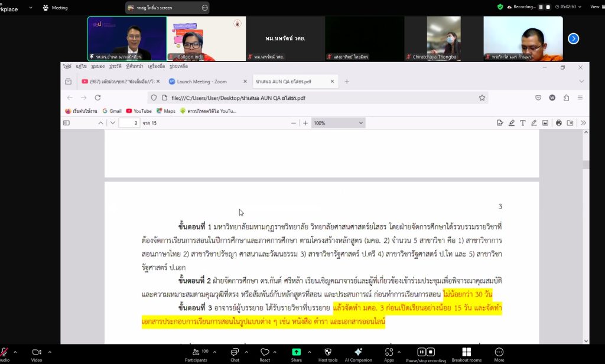
Task: Zoom in the PDF with plus
Action: point(305,123)
